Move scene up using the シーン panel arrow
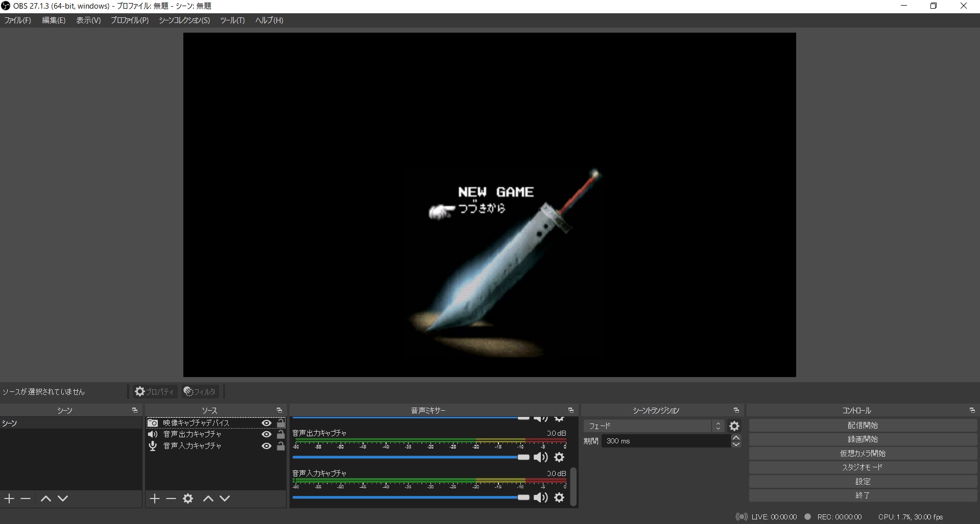 46,498
